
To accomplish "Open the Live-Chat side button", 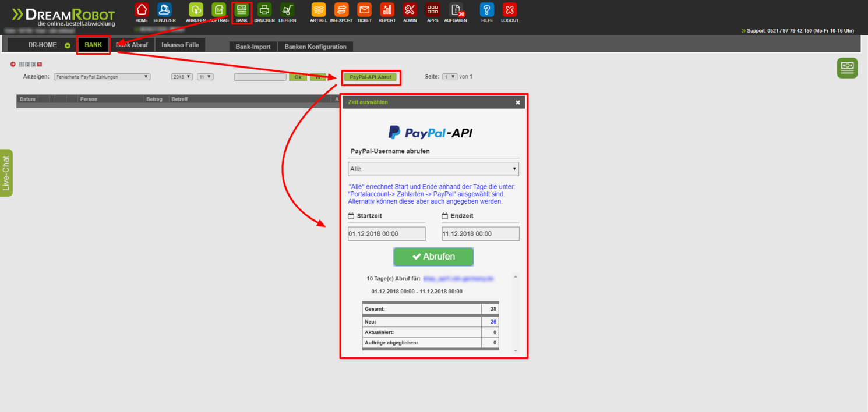I will 6,173.
